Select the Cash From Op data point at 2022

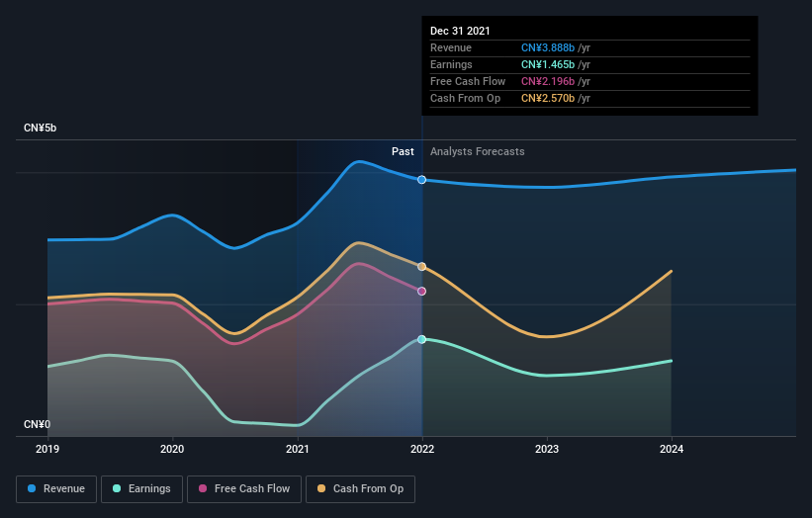[x=422, y=267]
